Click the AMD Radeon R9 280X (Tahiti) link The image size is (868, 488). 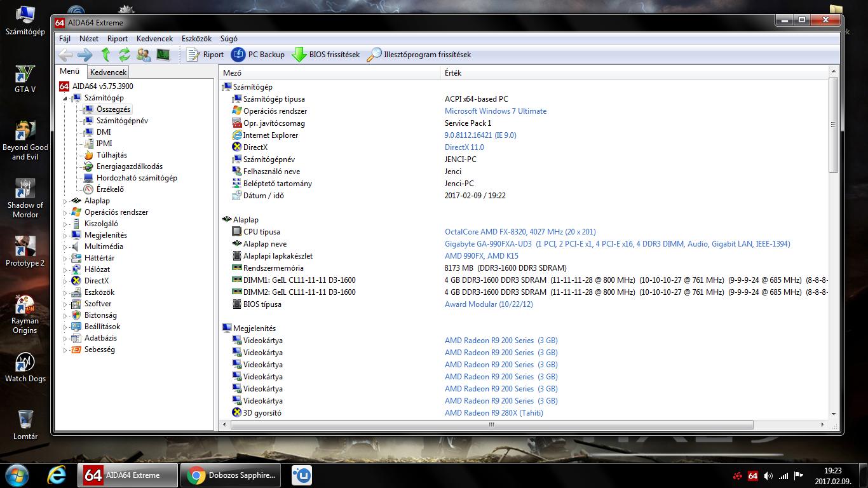(x=494, y=413)
